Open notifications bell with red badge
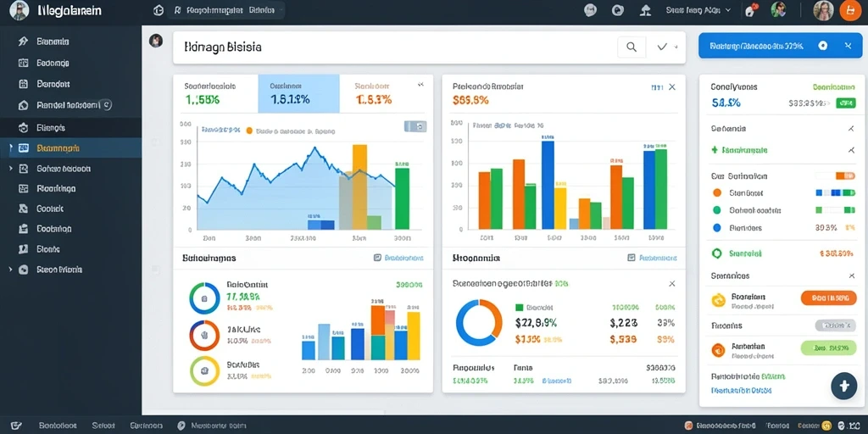Image resolution: width=868 pixels, height=434 pixels. 751,10
